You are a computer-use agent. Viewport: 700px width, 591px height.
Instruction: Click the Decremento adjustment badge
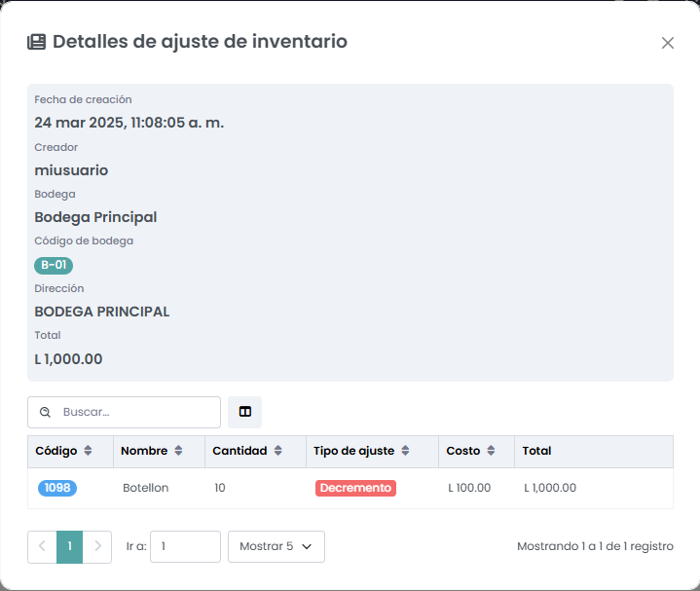click(355, 488)
